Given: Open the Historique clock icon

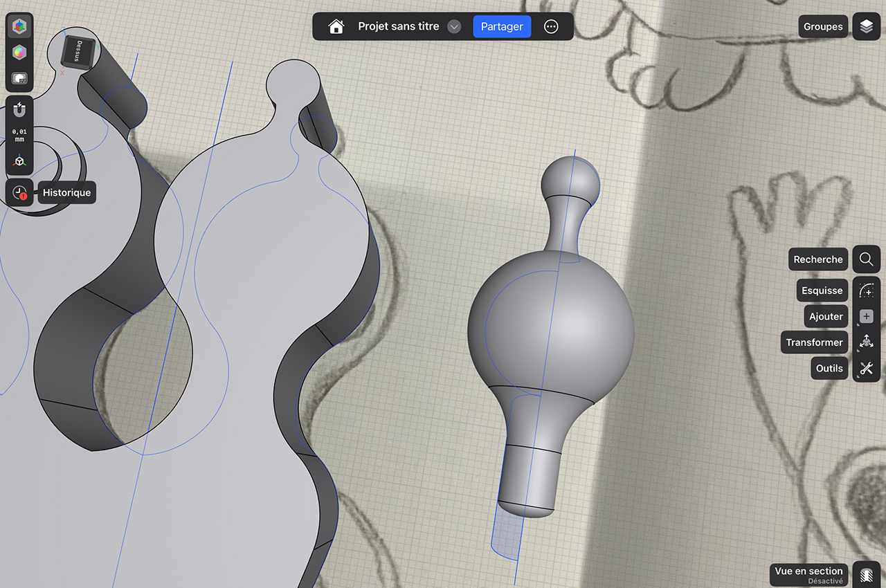Looking at the screenshot, I should coord(19,193).
